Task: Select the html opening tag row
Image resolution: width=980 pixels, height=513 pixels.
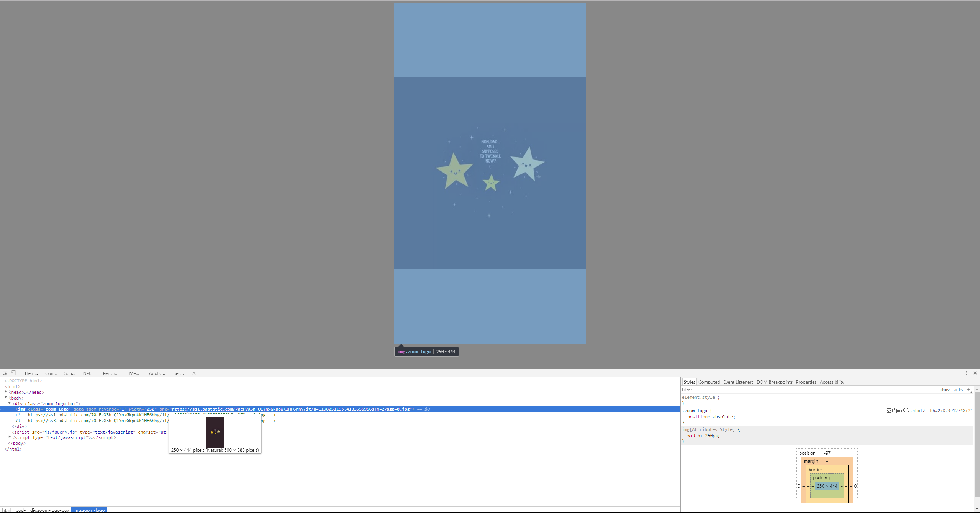Action: point(13,386)
